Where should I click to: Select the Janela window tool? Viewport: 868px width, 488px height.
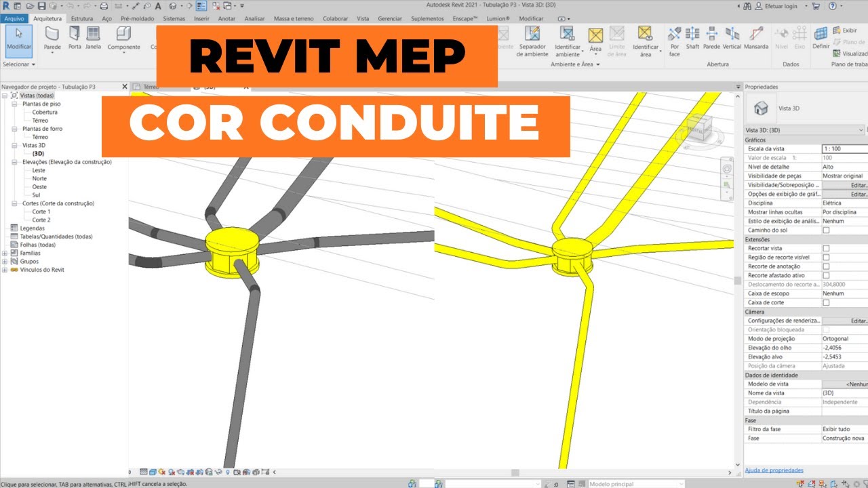tap(93, 38)
